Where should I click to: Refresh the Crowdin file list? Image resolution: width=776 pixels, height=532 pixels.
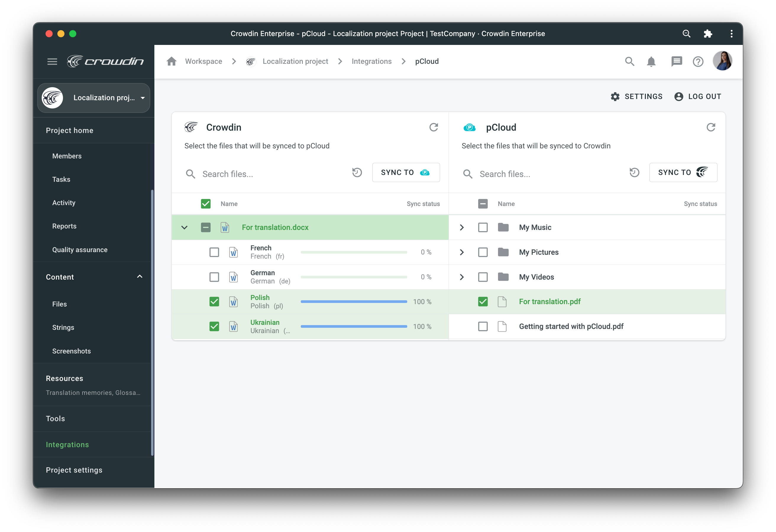click(434, 127)
